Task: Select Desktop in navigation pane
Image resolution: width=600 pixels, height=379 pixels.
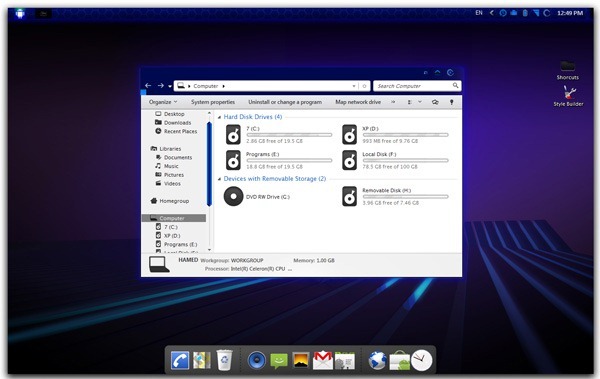Action: pyautogui.click(x=170, y=114)
